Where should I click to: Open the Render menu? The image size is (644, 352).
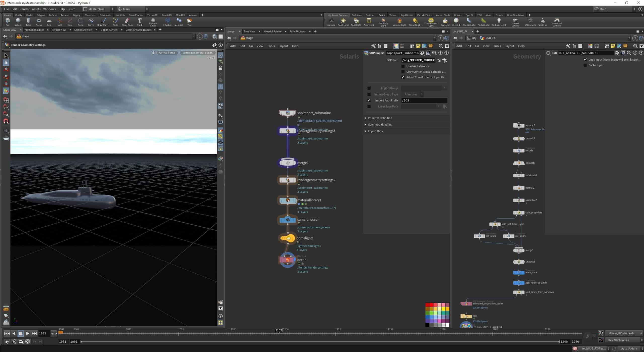[x=24, y=9]
